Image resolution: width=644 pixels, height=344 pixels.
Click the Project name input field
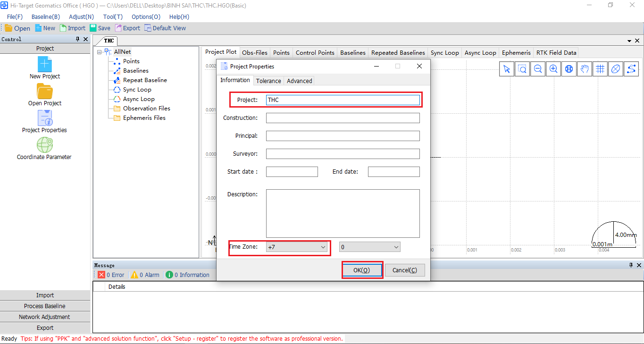pyautogui.click(x=343, y=100)
